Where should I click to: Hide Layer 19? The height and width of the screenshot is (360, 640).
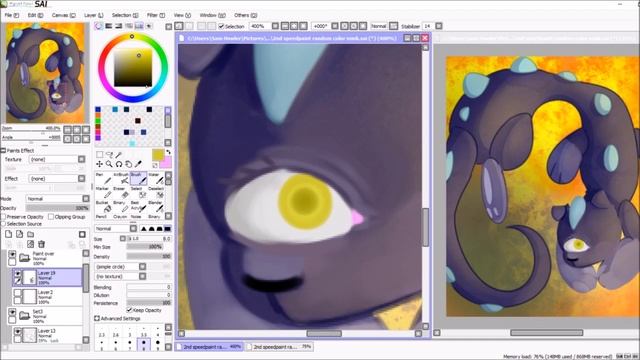point(18,274)
